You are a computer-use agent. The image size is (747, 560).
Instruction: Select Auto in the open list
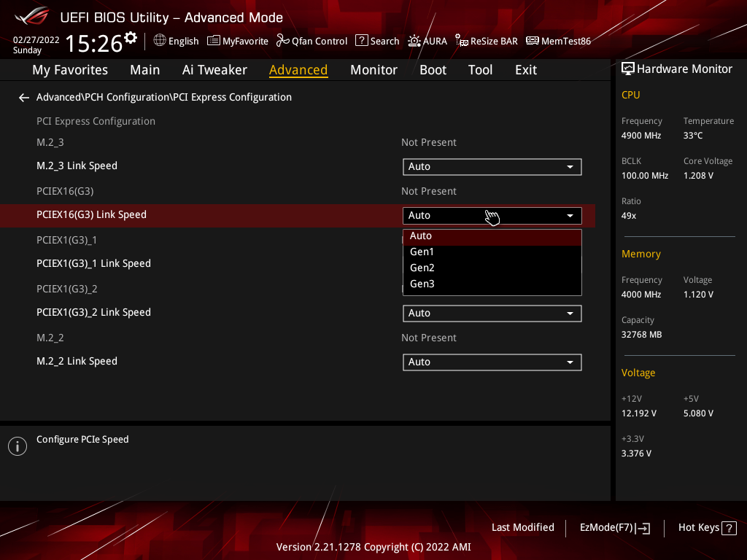pyautogui.click(x=492, y=236)
